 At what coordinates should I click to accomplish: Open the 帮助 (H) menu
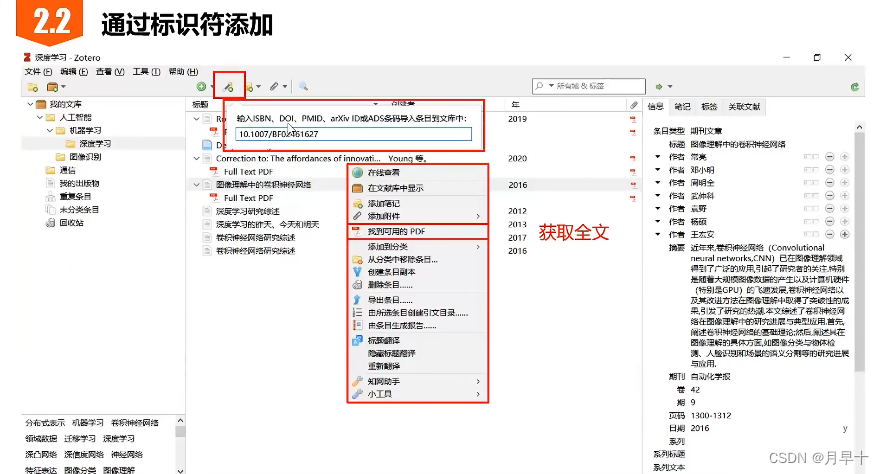point(183,72)
